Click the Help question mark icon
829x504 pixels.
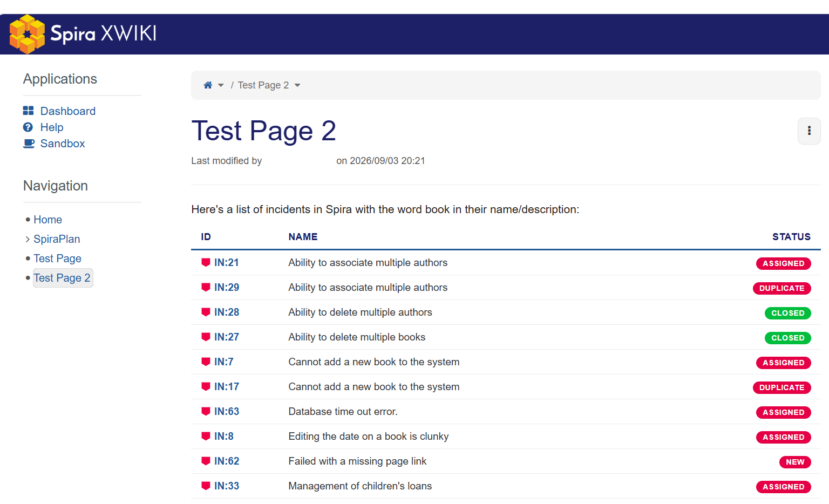click(28, 127)
